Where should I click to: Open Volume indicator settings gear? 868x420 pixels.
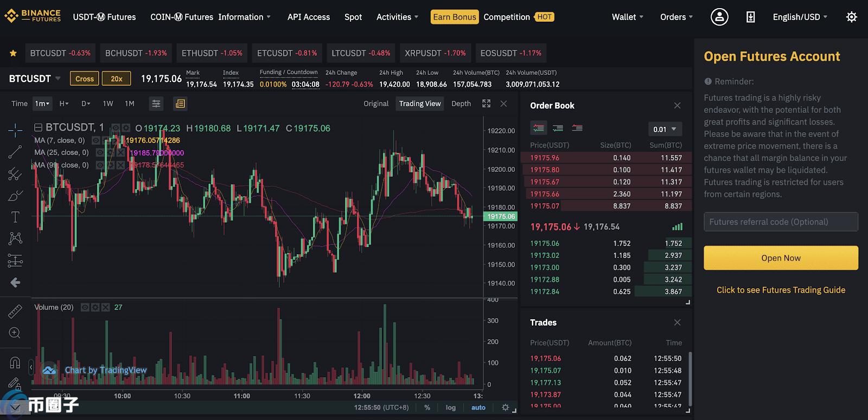click(x=95, y=307)
